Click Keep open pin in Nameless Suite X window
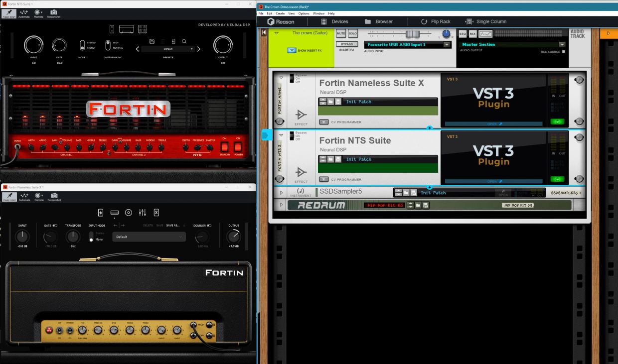Screen dimensions: 618x364 click(x=9, y=196)
